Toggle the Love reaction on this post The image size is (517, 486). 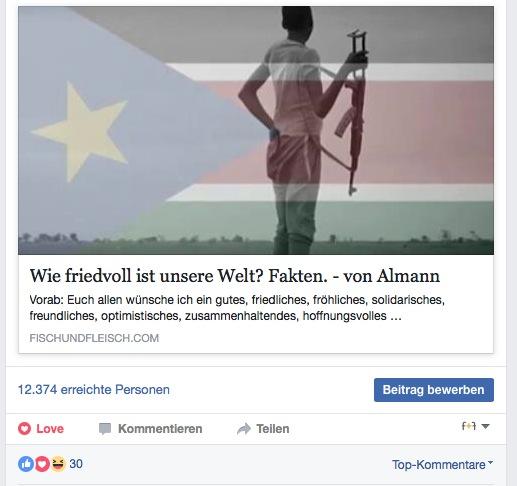(41, 429)
